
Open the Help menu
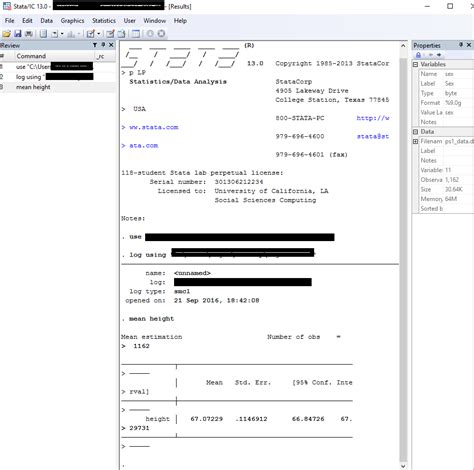[180, 21]
